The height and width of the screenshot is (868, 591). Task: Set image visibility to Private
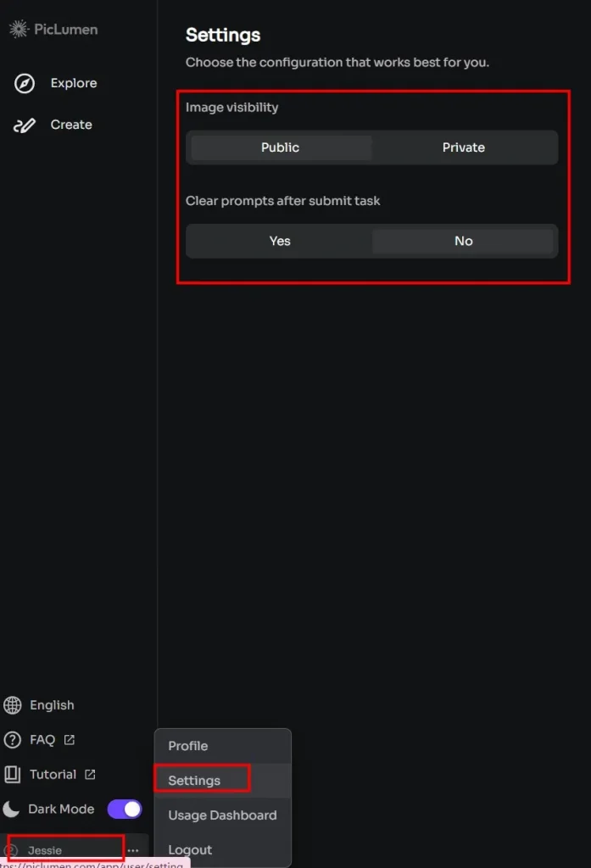464,147
